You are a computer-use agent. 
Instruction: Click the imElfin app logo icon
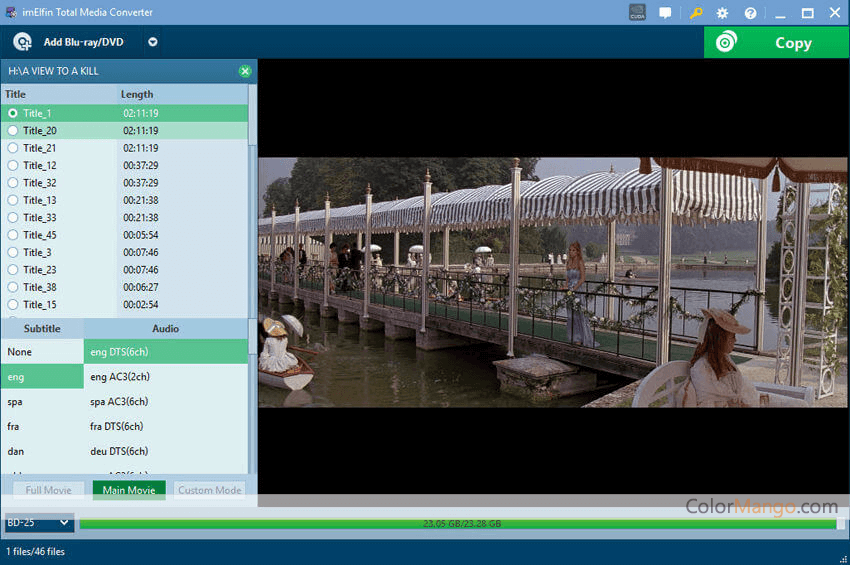[11, 12]
